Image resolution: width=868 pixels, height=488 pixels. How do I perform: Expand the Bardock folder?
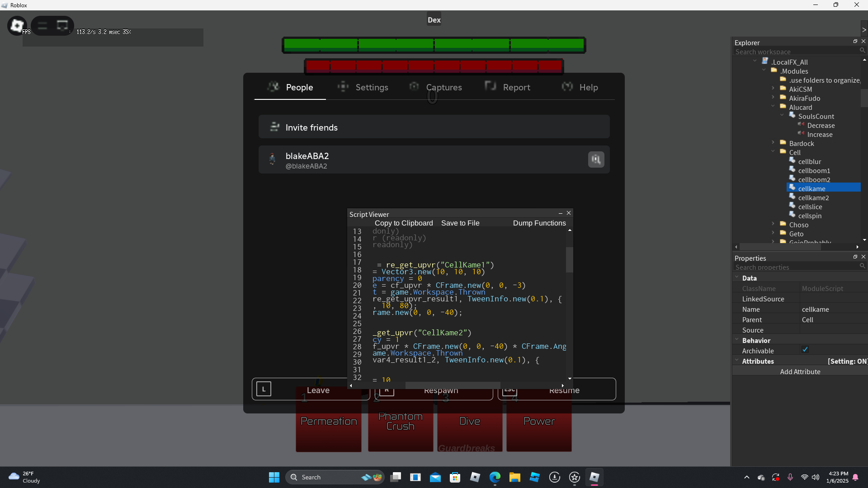[773, 143]
